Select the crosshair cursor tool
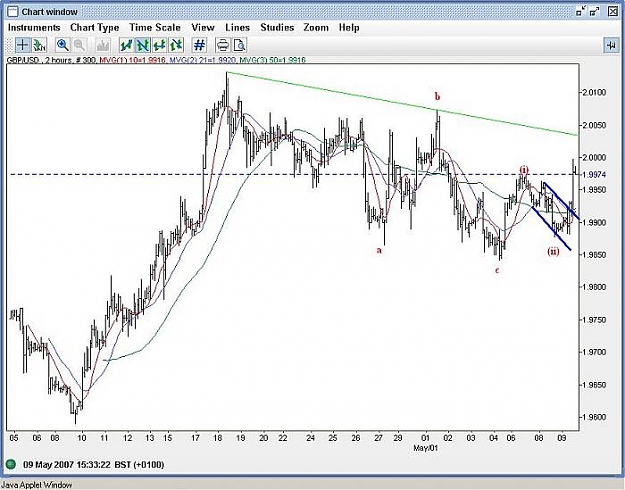Image resolution: width=625 pixels, height=490 pixels. (22, 45)
